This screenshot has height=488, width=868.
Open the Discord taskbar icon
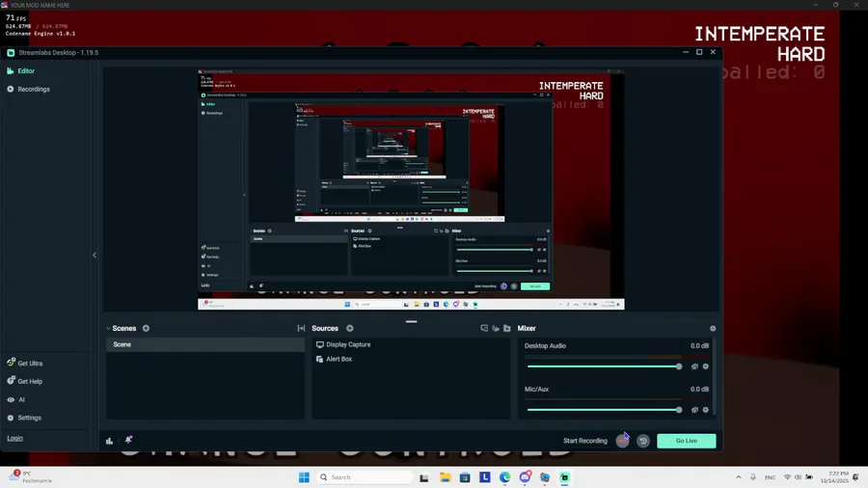tap(525, 477)
